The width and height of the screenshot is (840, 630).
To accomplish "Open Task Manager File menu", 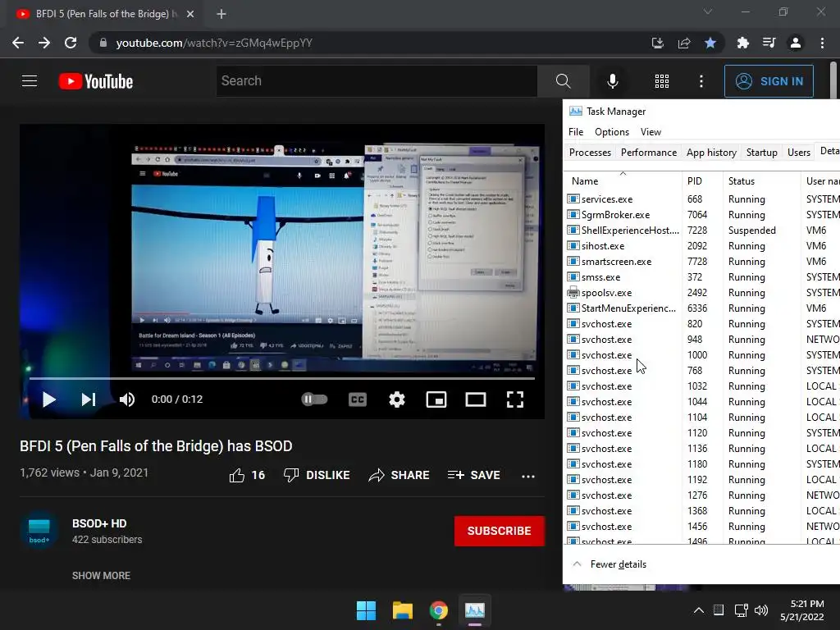I will 576,132.
